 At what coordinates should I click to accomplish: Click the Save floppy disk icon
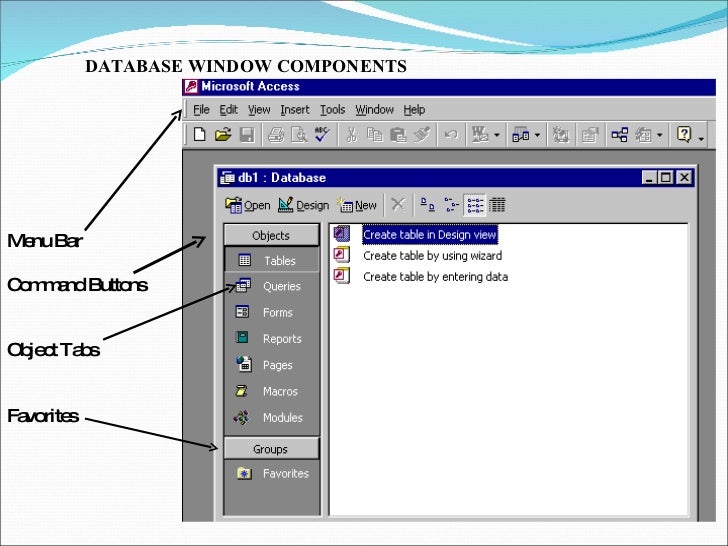pos(247,135)
